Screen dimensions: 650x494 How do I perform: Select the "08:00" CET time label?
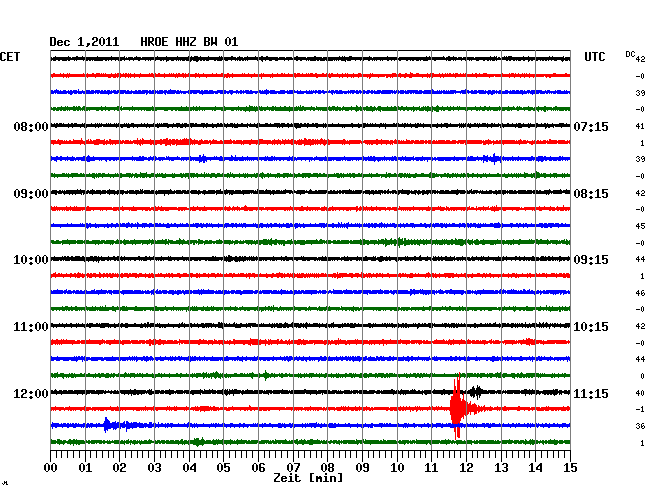pos(31,126)
